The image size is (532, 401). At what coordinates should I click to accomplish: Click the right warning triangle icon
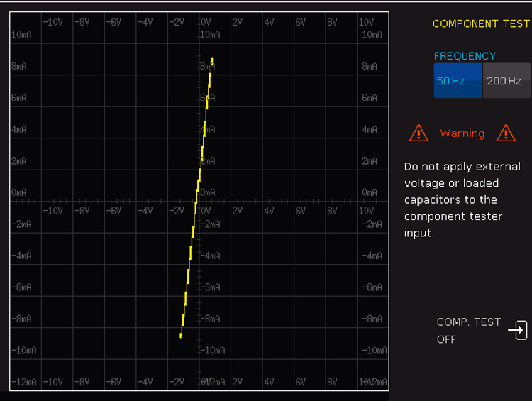506,133
